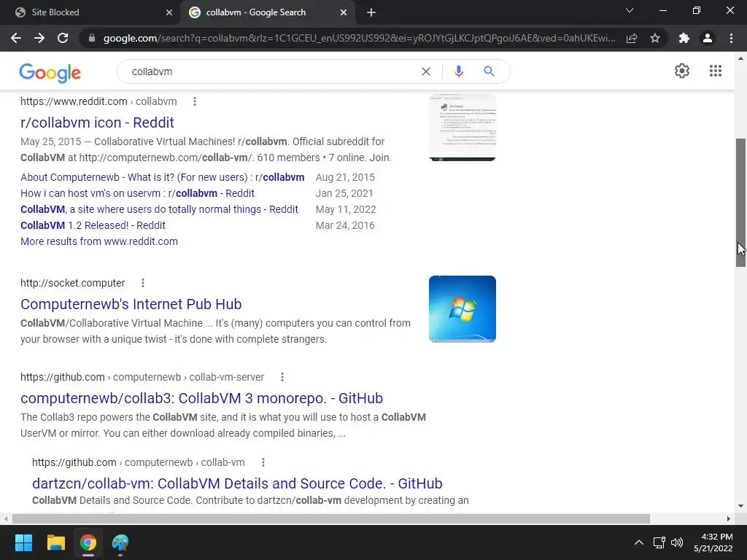This screenshot has width=747, height=560.
Task: Open r/collabvm icon - Reddit result
Action: point(97,122)
